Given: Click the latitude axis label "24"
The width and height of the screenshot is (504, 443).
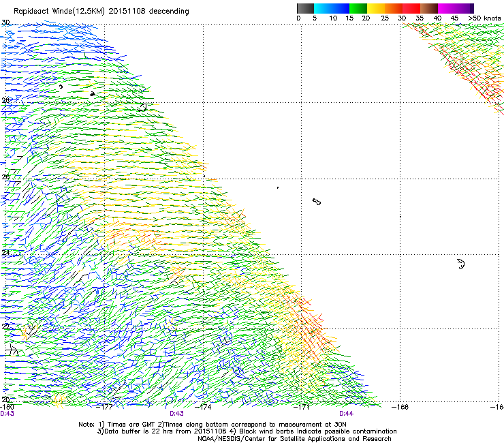Looking at the screenshot, I should (5, 252).
